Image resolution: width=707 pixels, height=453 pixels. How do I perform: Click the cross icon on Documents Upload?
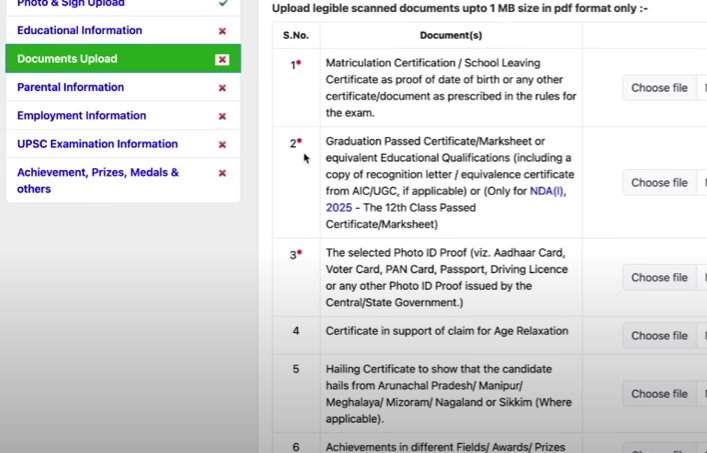point(222,59)
